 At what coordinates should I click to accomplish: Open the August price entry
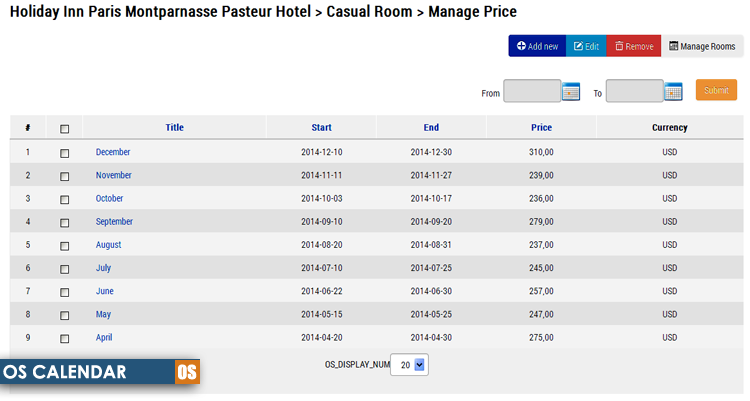pyautogui.click(x=109, y=245)
